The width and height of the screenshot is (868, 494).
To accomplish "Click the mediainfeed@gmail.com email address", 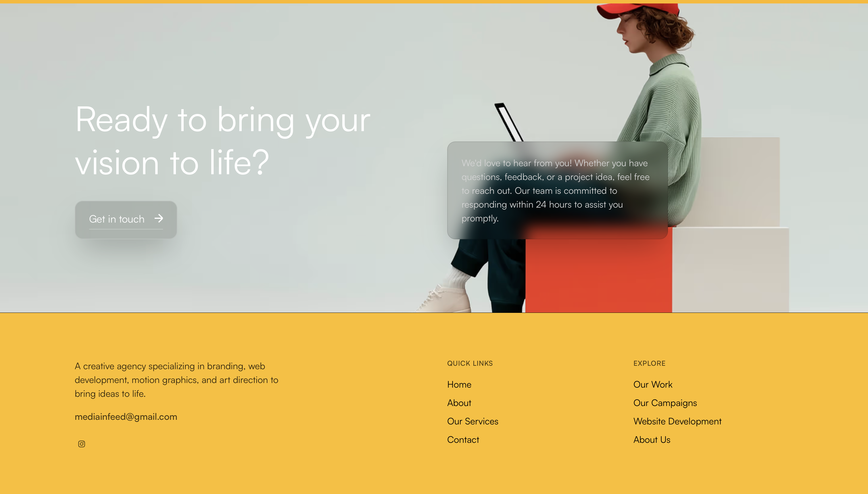I will pos(126,417).
